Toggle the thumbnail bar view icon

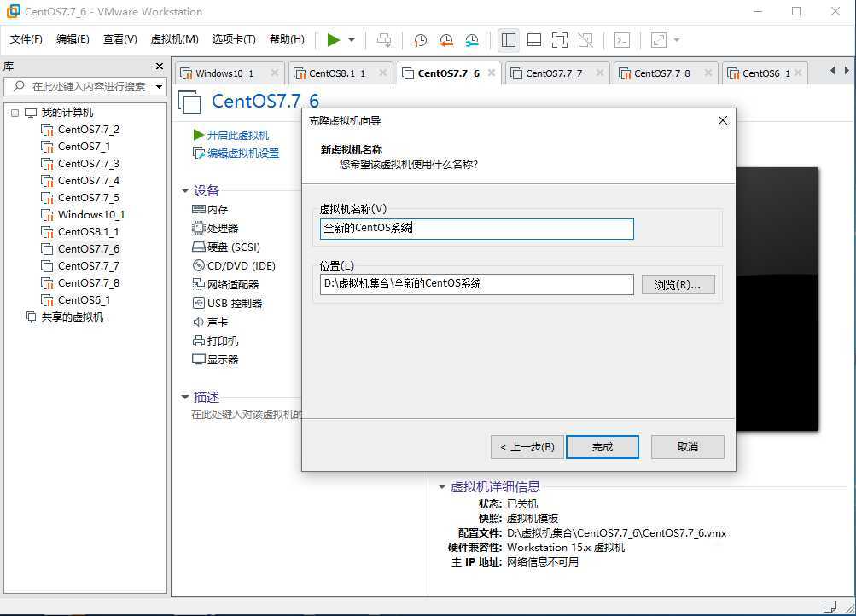(534, 40)
